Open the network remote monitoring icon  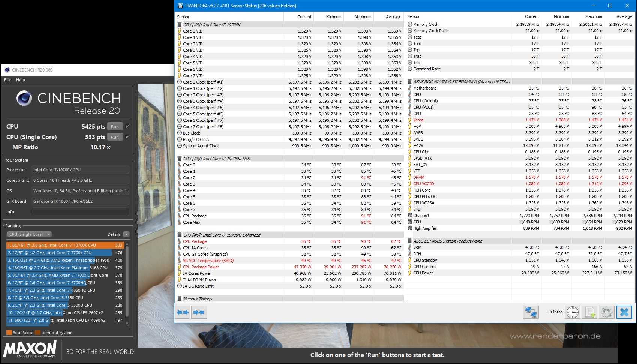click(x=531, y=312)
